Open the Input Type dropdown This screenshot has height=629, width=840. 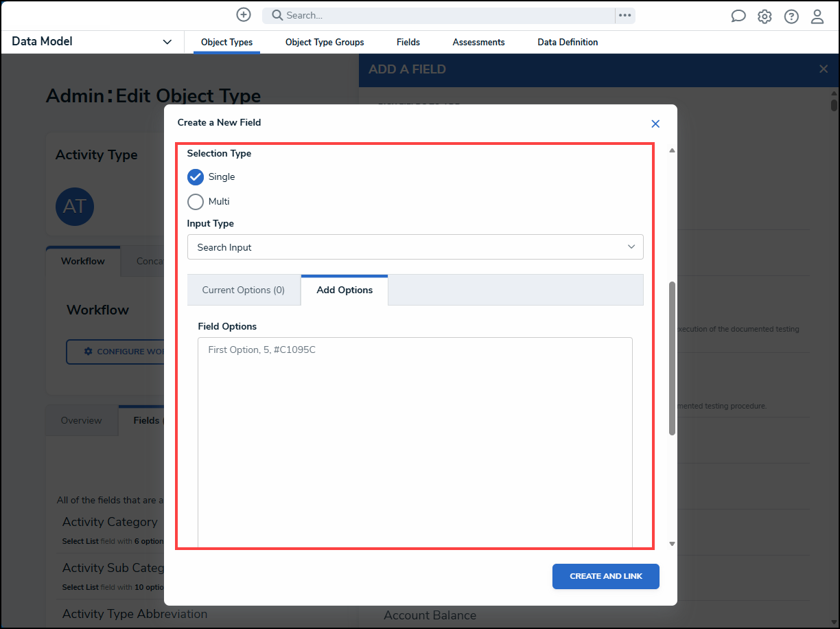point(415,247)
